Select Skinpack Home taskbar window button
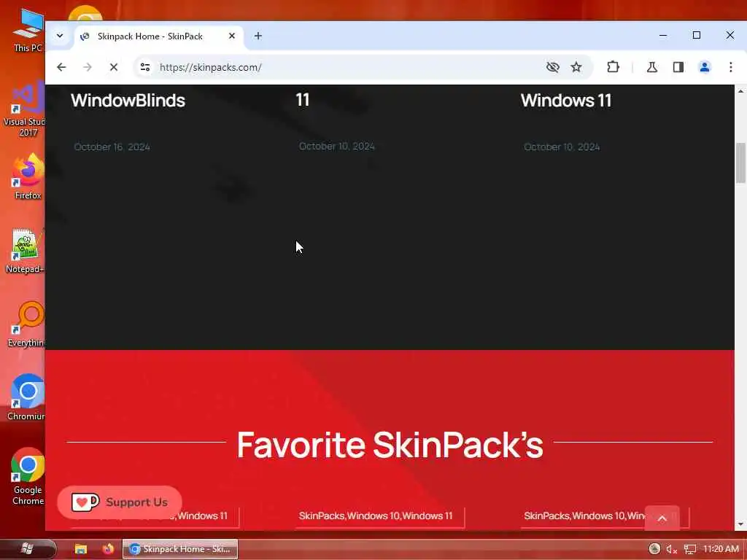Image resolution: width=747 pixels, height=560 pixels. click(x=180, y=549)
